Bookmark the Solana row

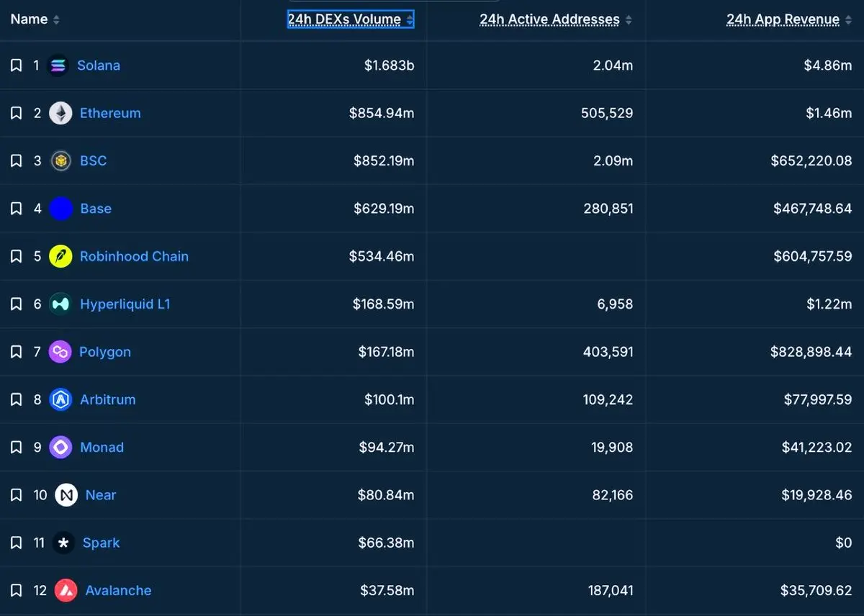[x=16, y=65]
